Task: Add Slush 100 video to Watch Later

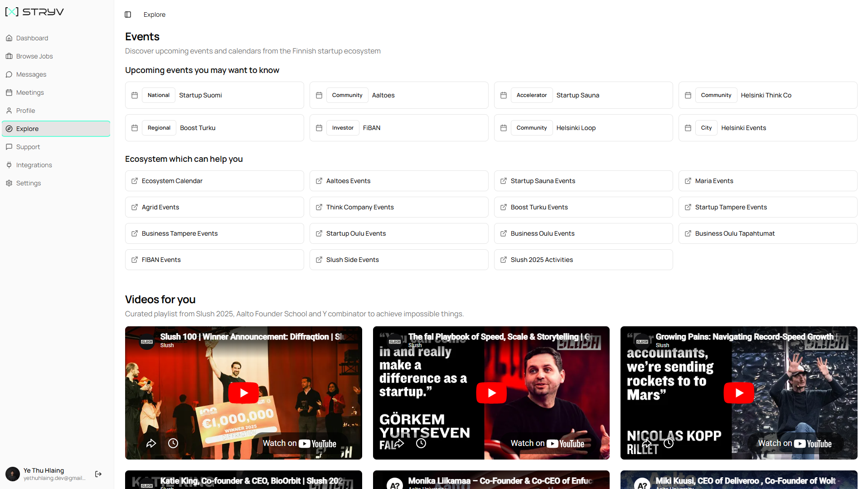Action: [x=173, y=443]
